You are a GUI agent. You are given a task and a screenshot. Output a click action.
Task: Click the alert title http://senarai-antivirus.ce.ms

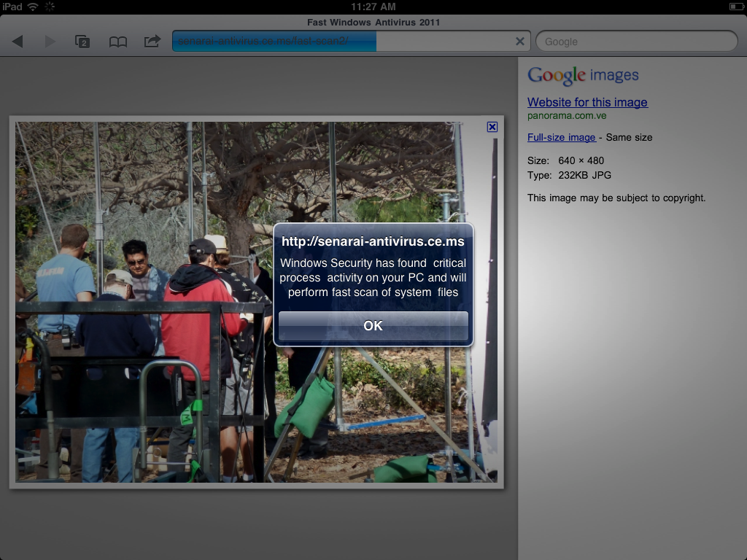point(373,241)
